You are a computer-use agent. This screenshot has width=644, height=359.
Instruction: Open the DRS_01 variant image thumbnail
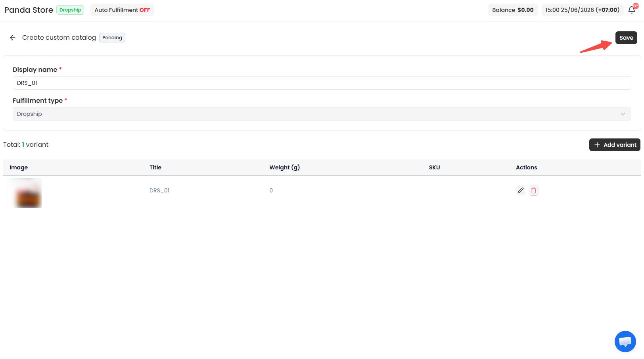click(25, 193)
